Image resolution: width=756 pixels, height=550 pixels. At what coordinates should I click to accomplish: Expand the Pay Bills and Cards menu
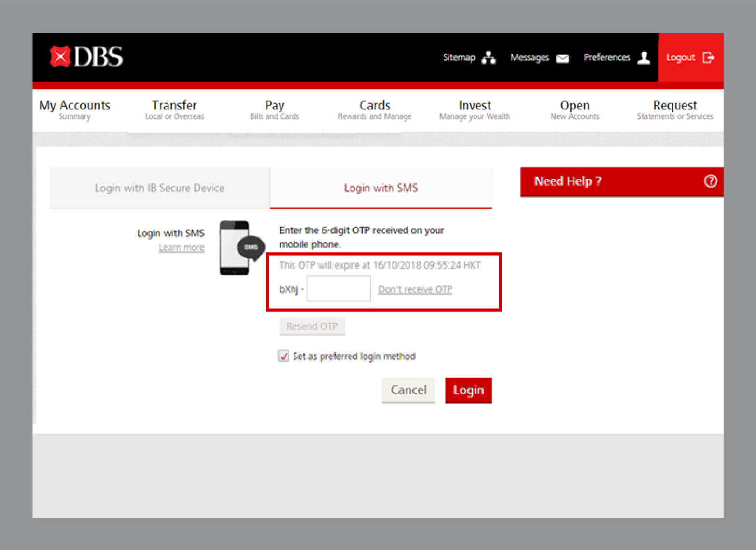coord(274,110)
